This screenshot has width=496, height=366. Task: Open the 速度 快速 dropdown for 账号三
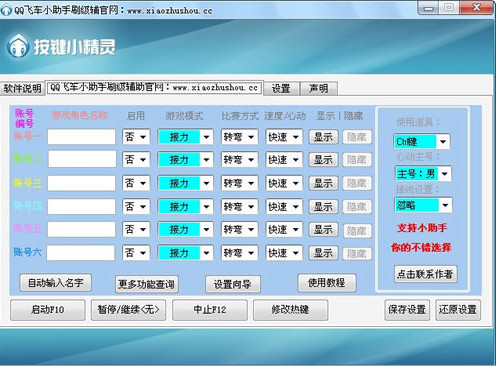284,183
